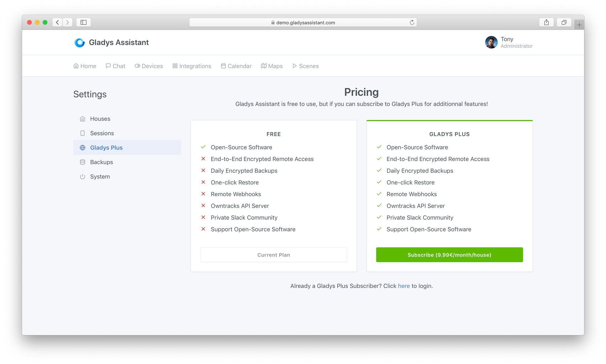Click the 'Settings' heading
606x364 pixels.
click(90, 94)
